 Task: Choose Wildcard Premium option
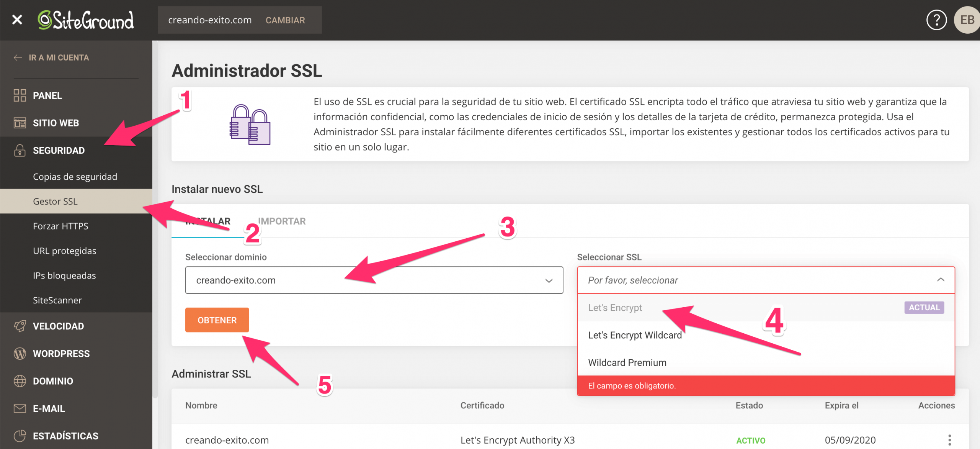click(x=766, y=362)
